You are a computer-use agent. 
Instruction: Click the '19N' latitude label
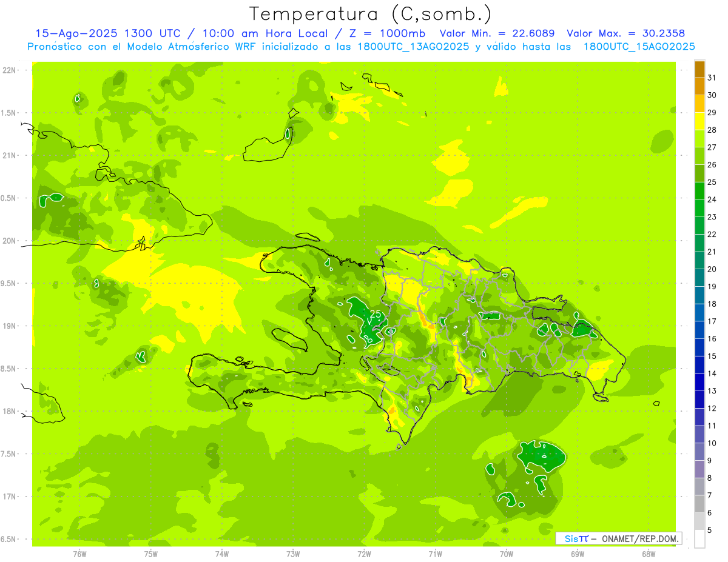pos(8,326)
